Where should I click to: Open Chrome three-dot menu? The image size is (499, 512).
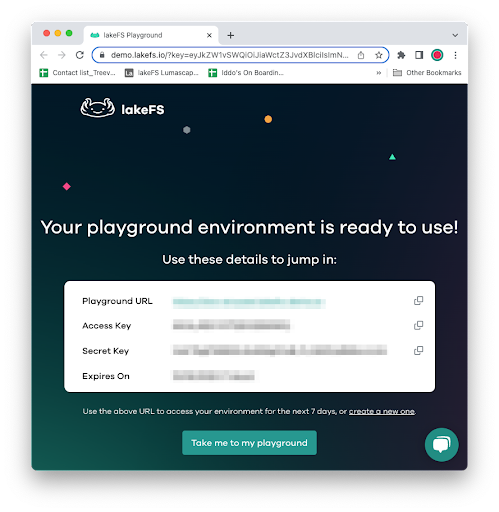coord(455,55)
